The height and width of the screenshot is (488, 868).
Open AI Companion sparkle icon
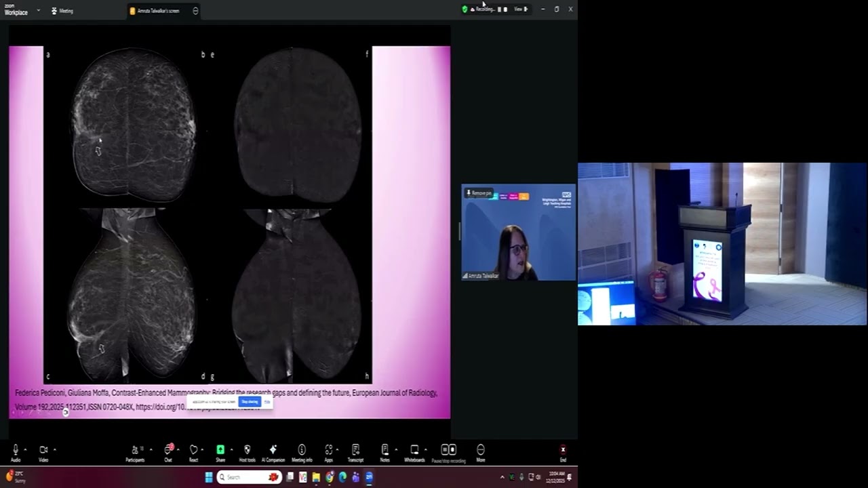[x=273, y=450]
